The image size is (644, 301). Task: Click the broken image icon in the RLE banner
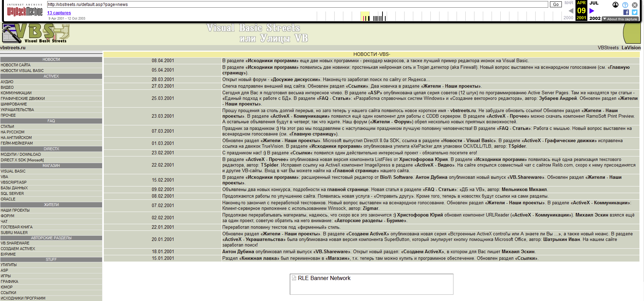pos(294,278)
